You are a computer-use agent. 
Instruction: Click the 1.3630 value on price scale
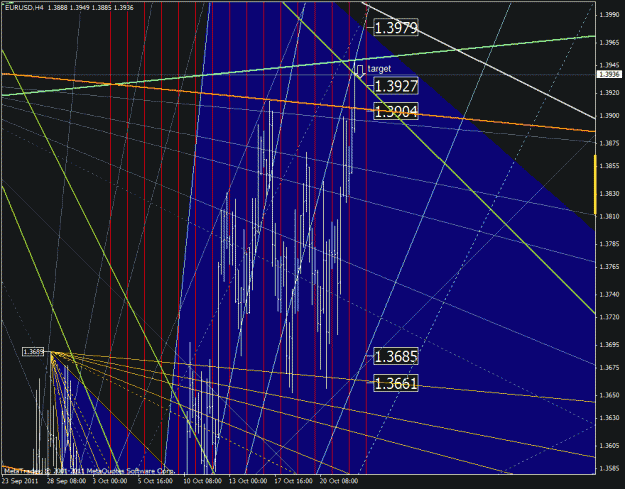point(609,418)
